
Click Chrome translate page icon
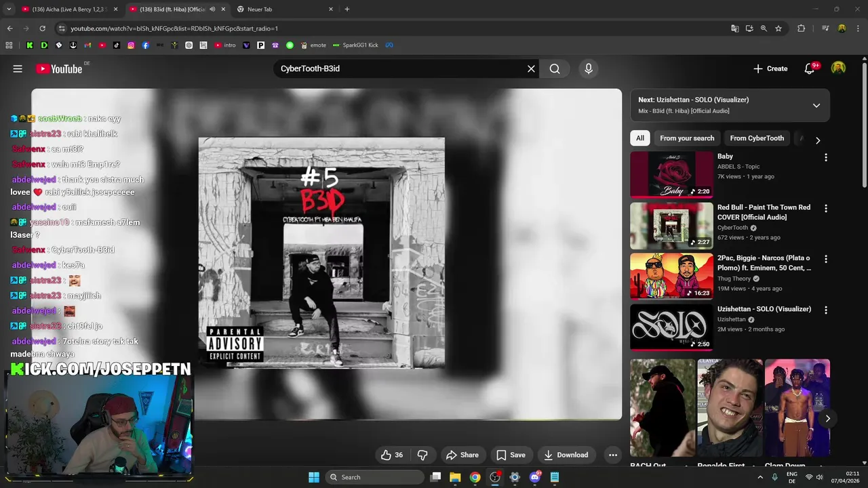tap(734, 28)
